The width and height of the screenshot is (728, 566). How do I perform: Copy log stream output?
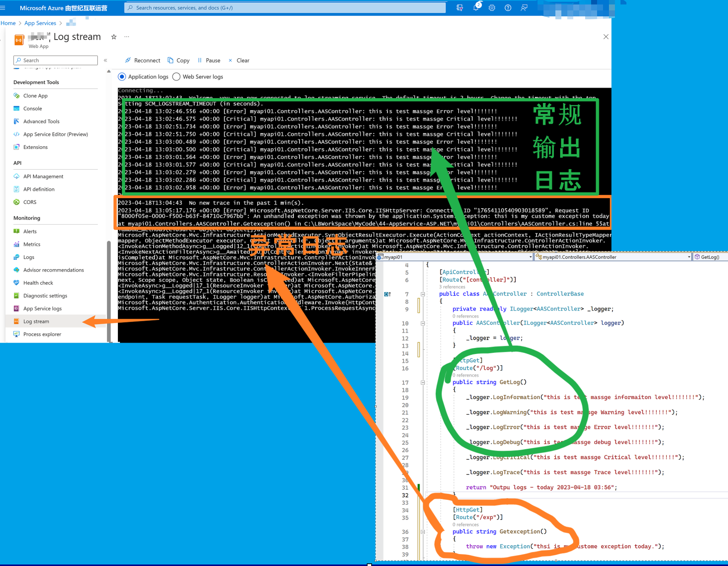[x=179, y=60]
